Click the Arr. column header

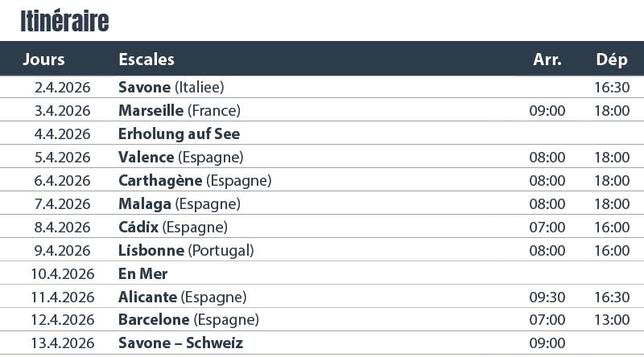547,59
